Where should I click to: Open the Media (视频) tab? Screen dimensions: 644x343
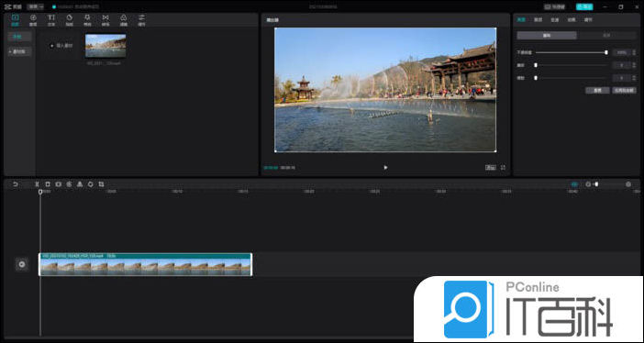[16, 20]
